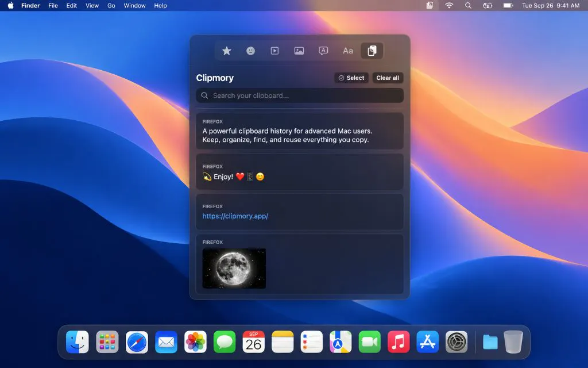
Task: Clear all clipboard items
Action: click(x=388, y=78)
